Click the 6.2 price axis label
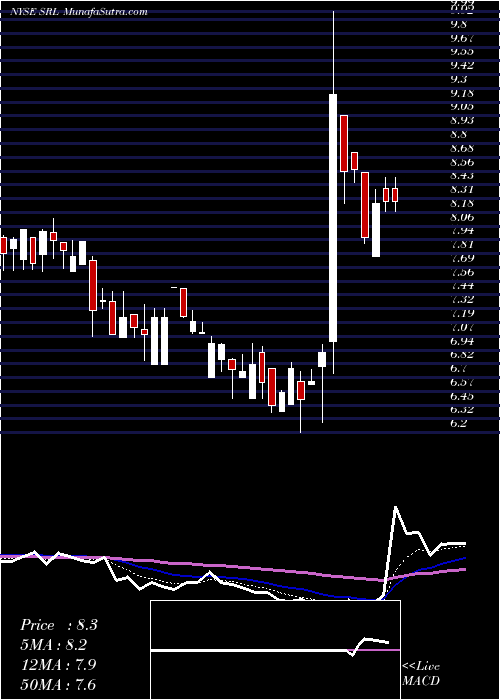Screen dimensions: 500x700 [x=459, y=423]
